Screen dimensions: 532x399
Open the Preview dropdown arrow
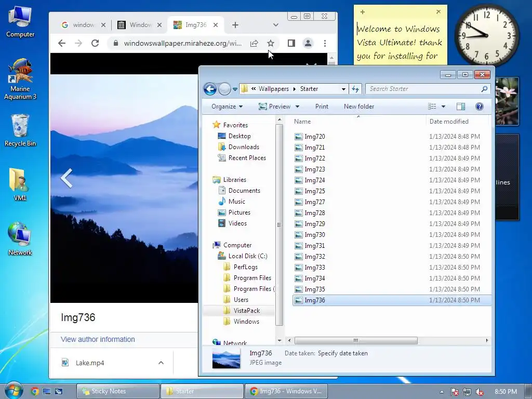click(298, 107)
